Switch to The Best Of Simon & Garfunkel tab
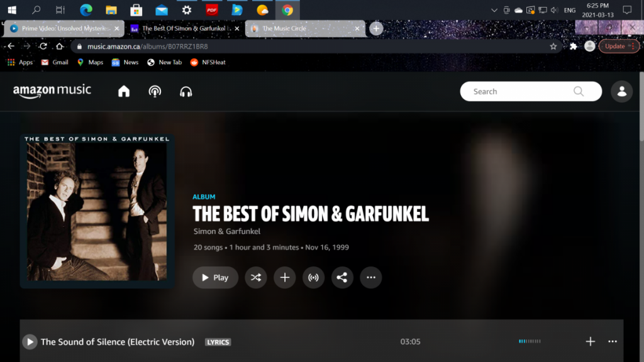Screen dimensions: 644x362 pyautogui.click(x=185, y=28)
